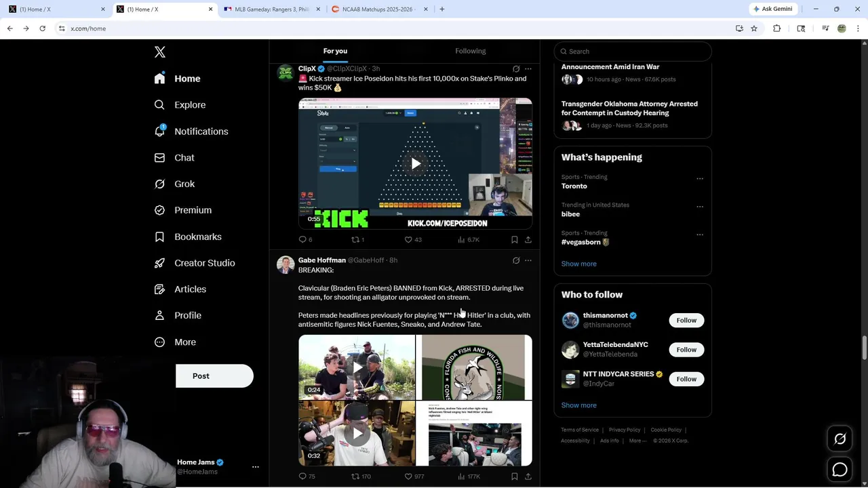The width and height of the screenshot is (868, 488).
Task: Expand the More footer links
Action: point(637,441)
